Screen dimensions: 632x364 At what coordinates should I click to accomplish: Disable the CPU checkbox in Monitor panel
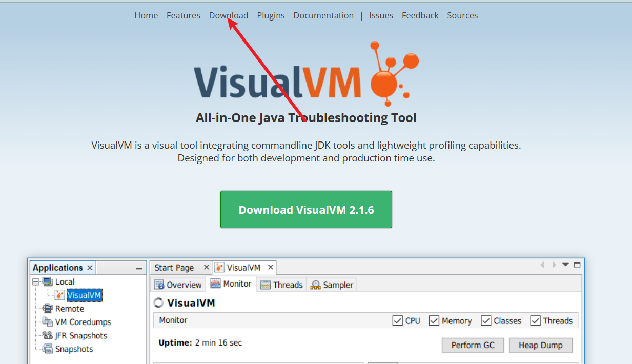point(398,320)
